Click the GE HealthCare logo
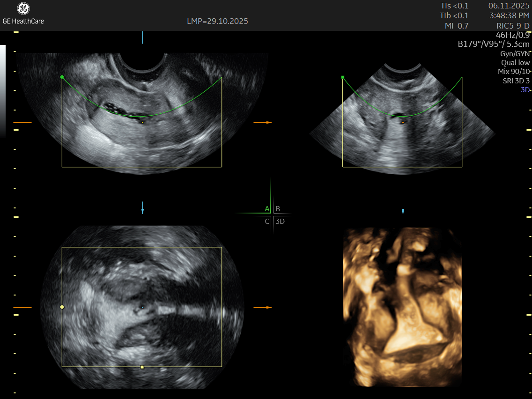The image size is (532, 399). pyautogui.click(x=23, y=14)
